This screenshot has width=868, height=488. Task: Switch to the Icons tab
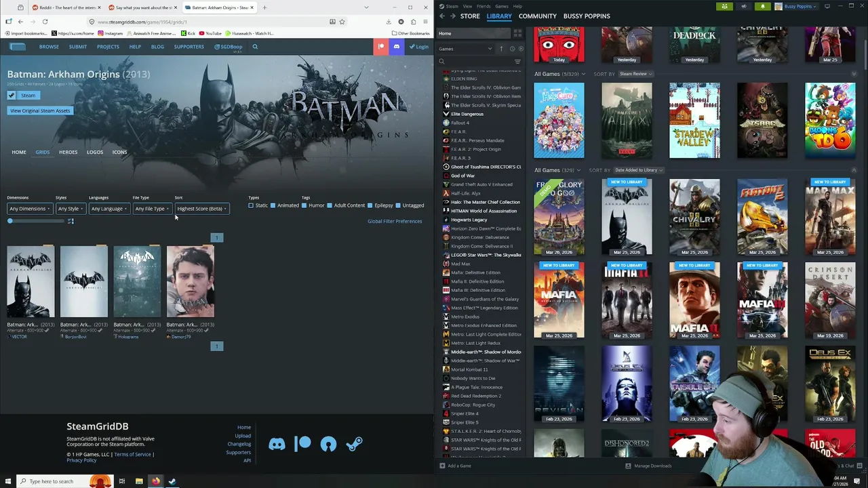click(x=119, y=152)
